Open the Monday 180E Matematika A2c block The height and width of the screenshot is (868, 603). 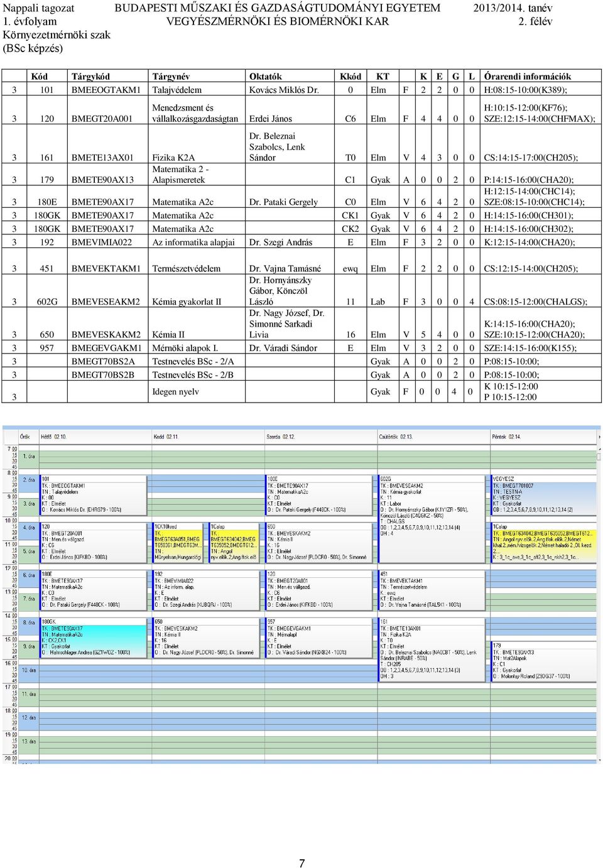[x=94, y=590]
